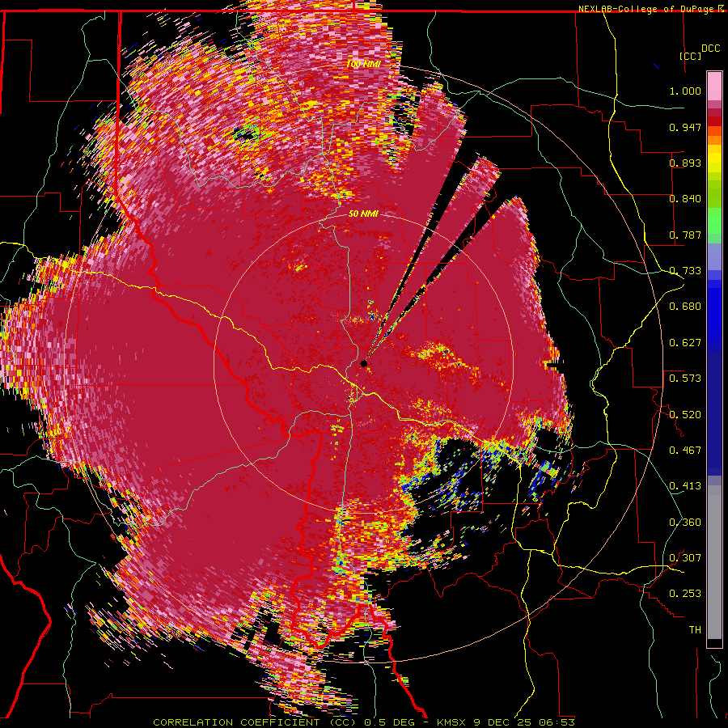
Task: Pick the gray segment of the color bar
Action: point(714,562)
